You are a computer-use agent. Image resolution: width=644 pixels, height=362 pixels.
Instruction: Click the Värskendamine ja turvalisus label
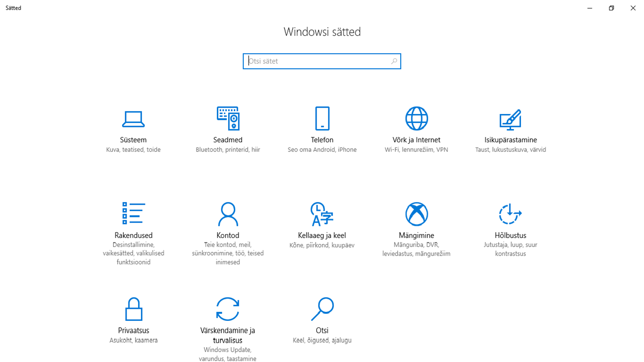[x=228, y=335]
